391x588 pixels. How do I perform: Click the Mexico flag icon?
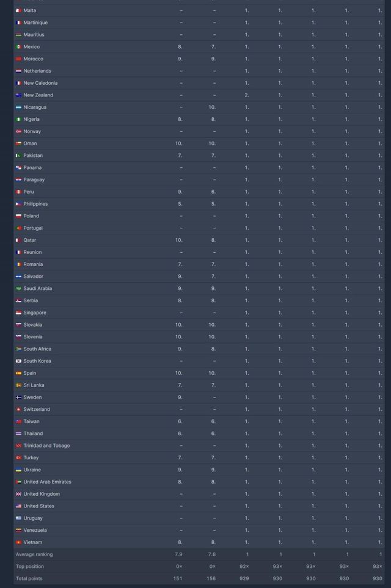click(x=18, y=47)
